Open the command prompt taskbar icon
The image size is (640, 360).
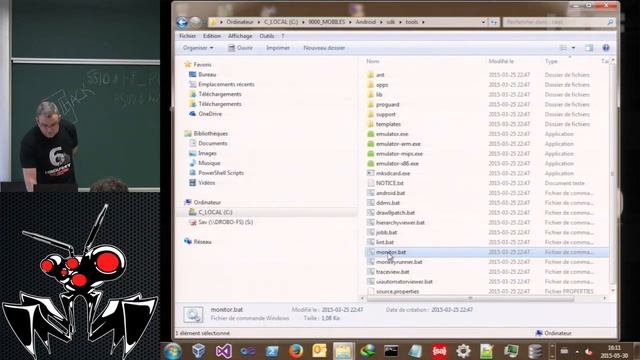coord(391,351)
